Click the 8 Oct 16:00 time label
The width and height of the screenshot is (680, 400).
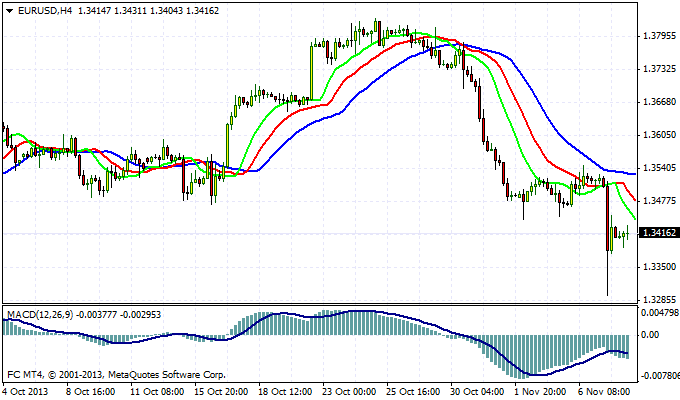[x=91, y=392]
